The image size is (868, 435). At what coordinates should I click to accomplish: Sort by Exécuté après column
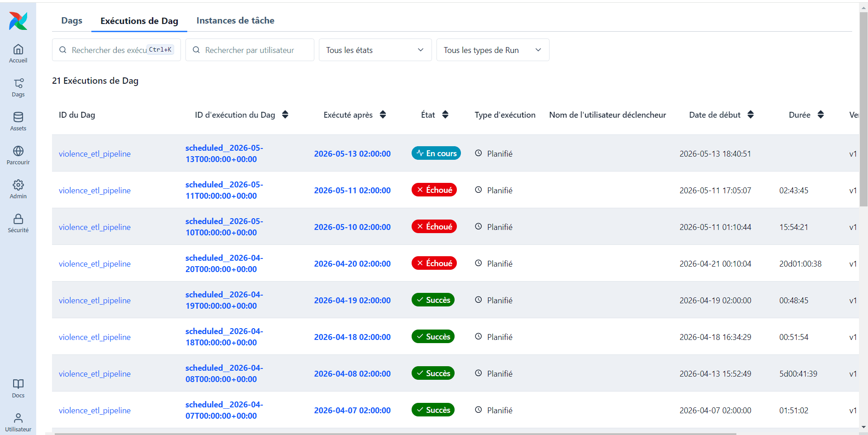[x=383, y=115]
